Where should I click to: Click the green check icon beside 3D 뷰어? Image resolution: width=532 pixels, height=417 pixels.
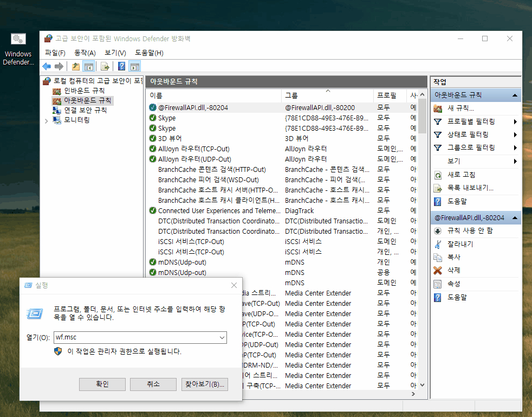click(x=153, y=138)
